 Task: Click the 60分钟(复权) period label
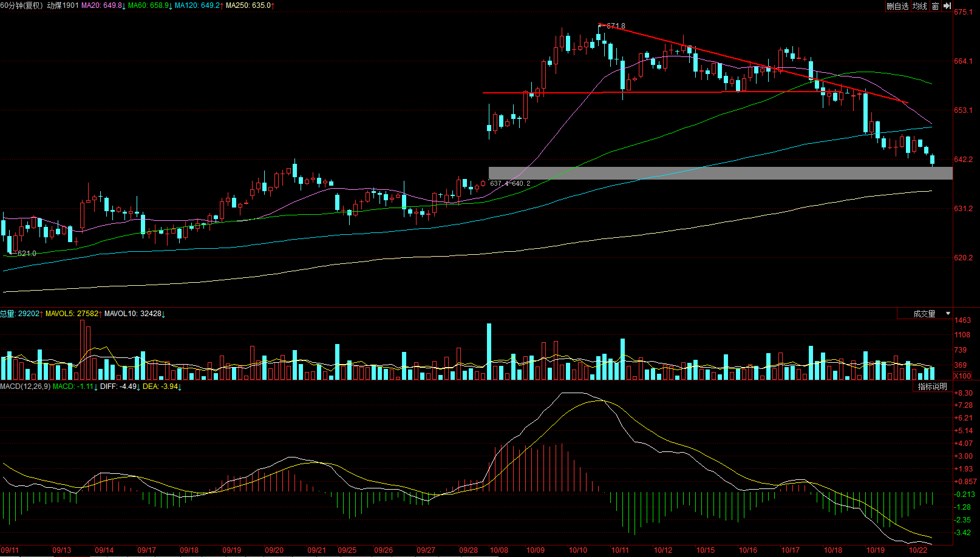(x=22, y=5)
